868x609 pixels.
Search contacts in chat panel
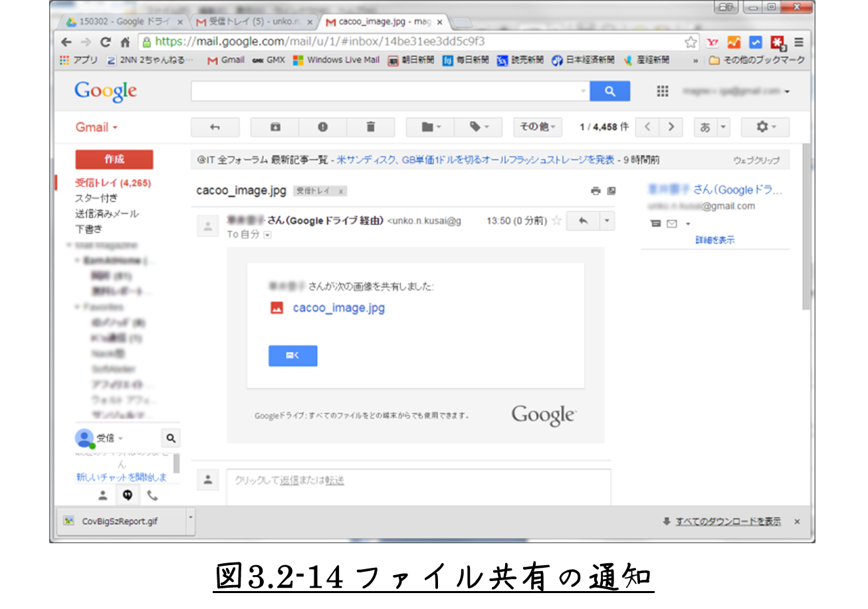[x=171, y=438]
